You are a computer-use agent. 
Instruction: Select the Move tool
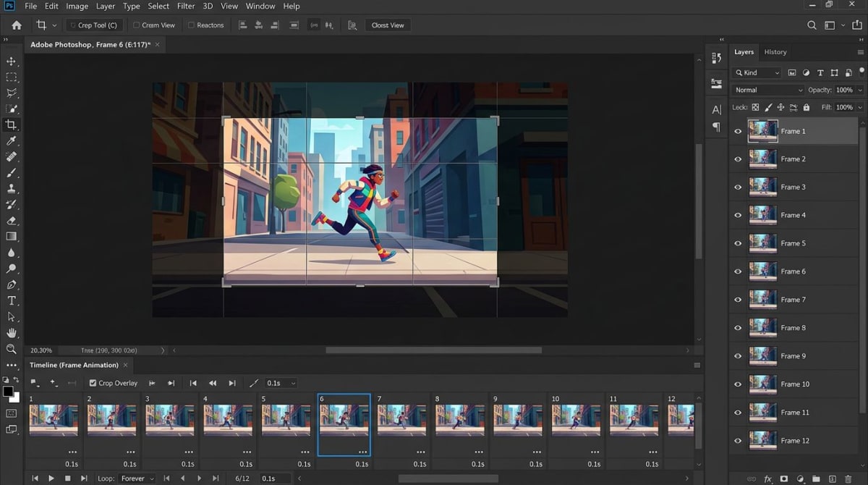tap(12, 61)
